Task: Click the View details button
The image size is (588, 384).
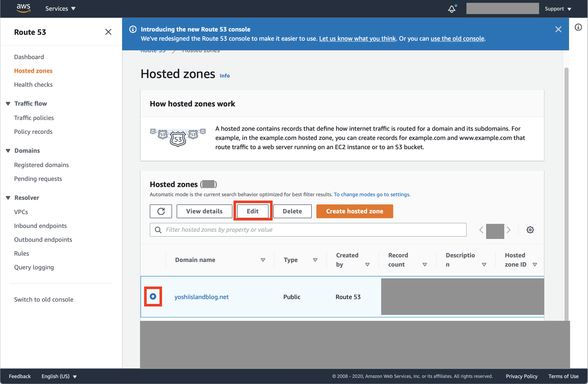Action: [x=204, y=211]
